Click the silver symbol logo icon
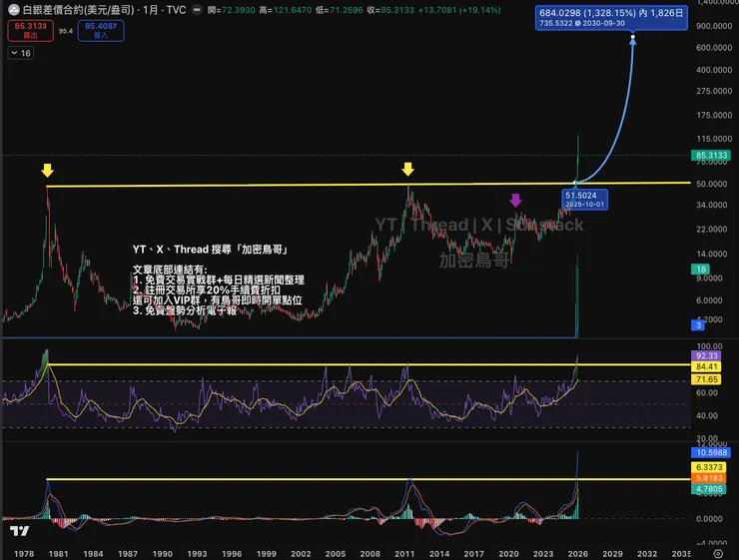Image resolution: width=739 pixels, height=560 pixels. click(x=14, y=9)
